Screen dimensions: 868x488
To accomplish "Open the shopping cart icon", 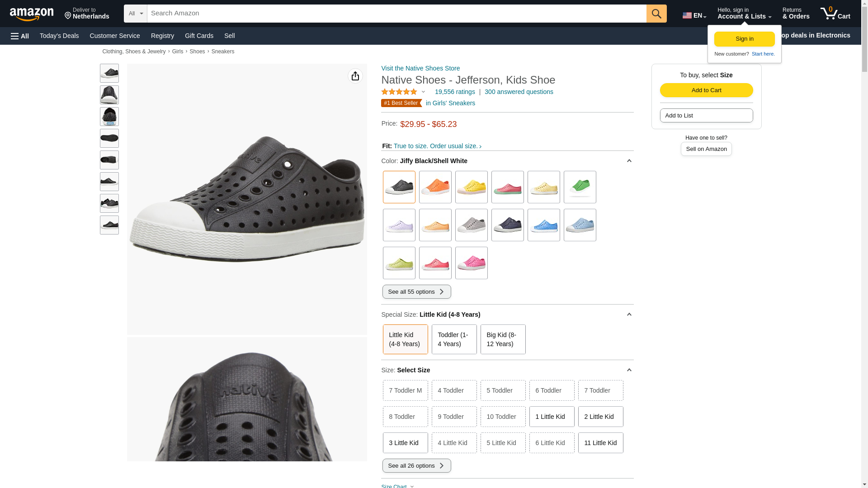I will click(x=835, y=14).
